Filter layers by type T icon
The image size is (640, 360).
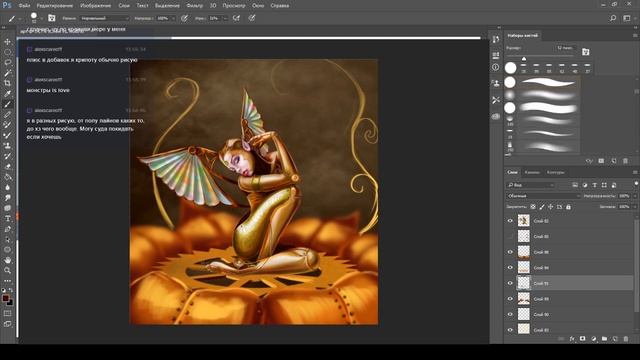[x=594, y=185]
